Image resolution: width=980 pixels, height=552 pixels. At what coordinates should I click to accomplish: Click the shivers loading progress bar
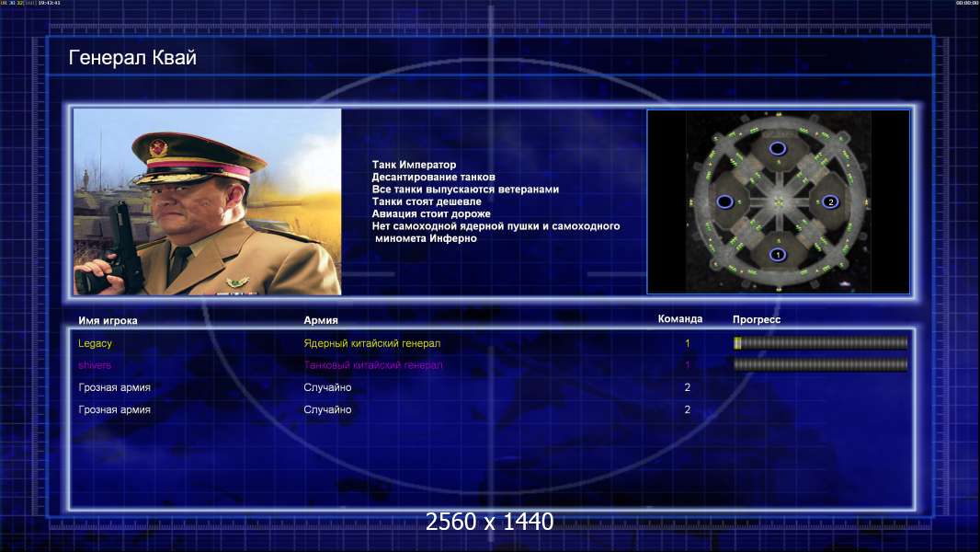point(821,364)
